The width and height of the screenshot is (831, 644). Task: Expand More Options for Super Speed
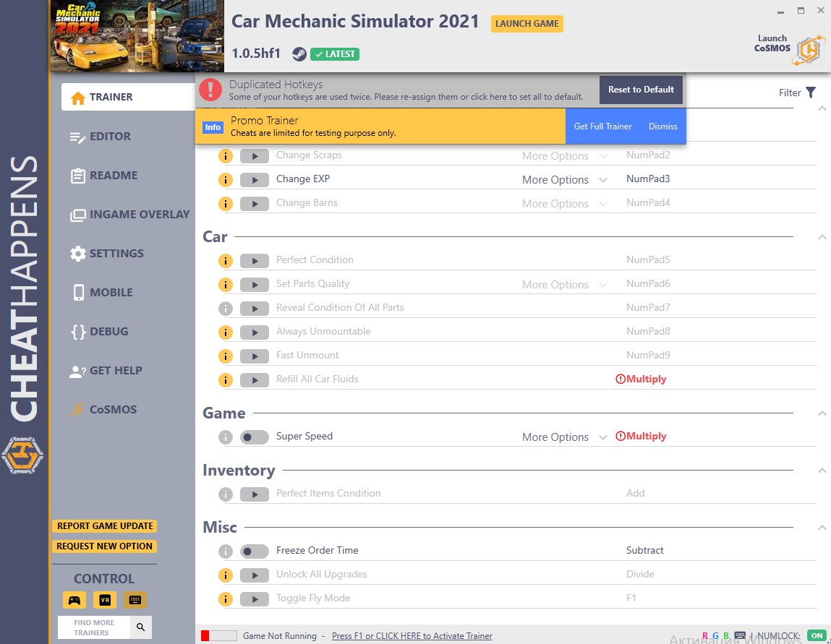pyautogui.click(x=564, y=437)
